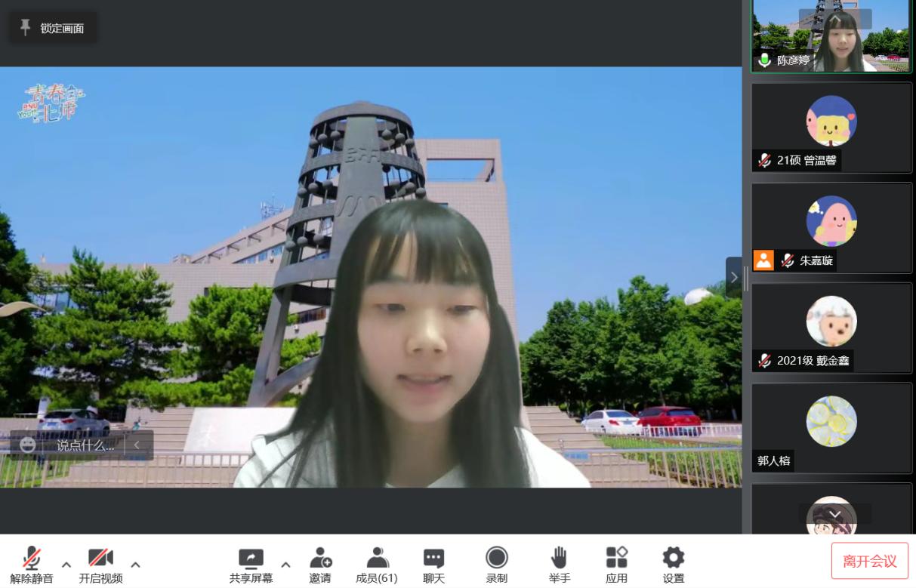Unmute microphone with 解除静音

[32, 559]
